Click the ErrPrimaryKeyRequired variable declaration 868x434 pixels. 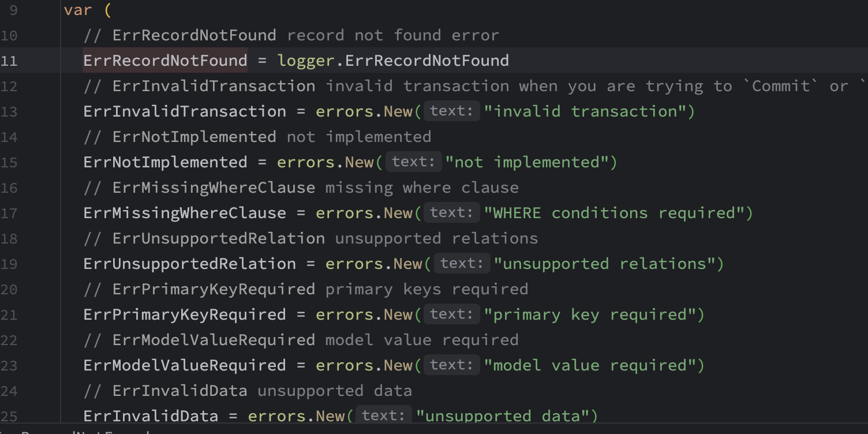[x=185, y=315]
